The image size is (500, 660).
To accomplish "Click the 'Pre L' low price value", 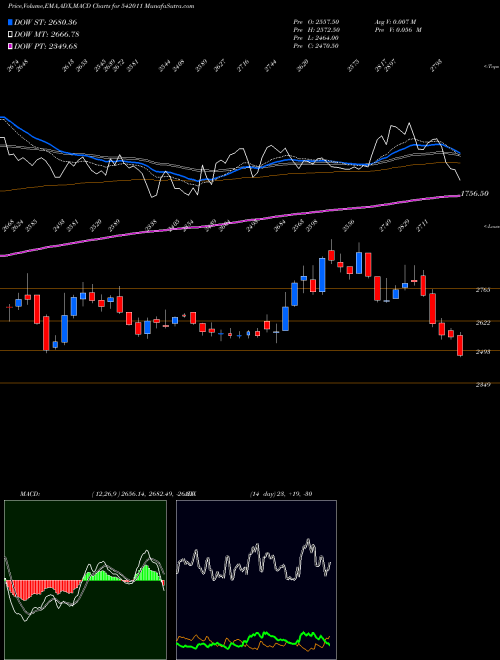I will (x=316, y=38).
